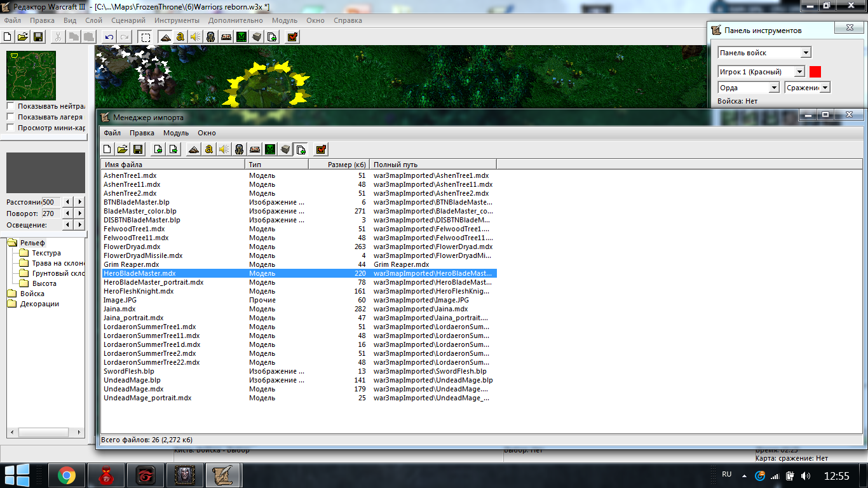The height and width of the screenshot is (488, 868).
Task: Open Сценарий menu in main editor
Action: coord(128,20)
